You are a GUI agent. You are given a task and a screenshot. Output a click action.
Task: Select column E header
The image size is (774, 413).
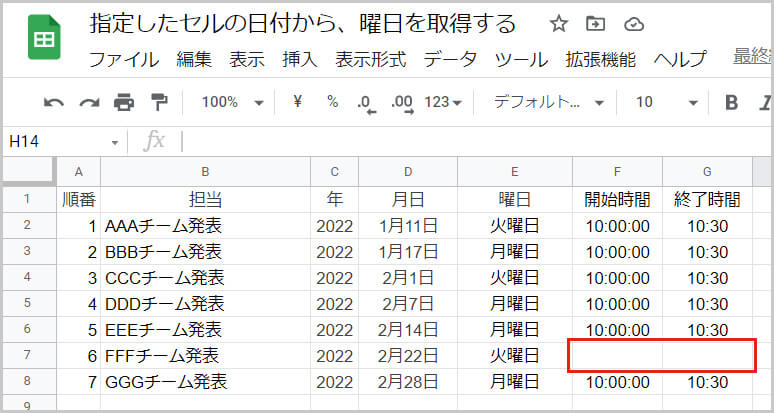[x=515, y=172]
